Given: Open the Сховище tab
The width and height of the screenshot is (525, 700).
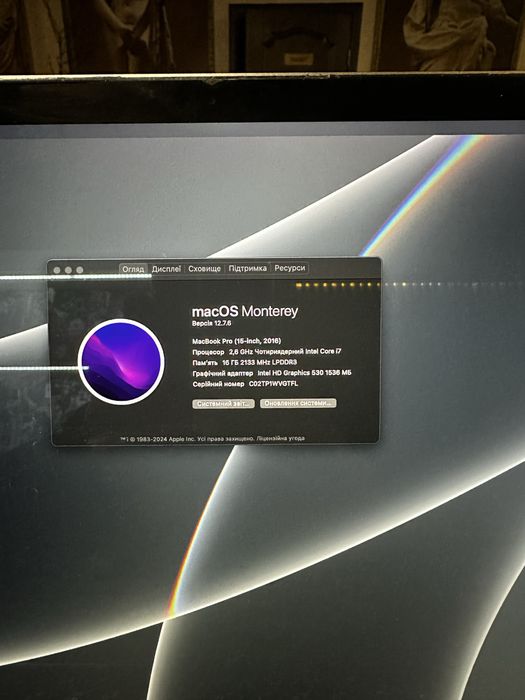Looking at the screenshot, I should click(204, 268).
